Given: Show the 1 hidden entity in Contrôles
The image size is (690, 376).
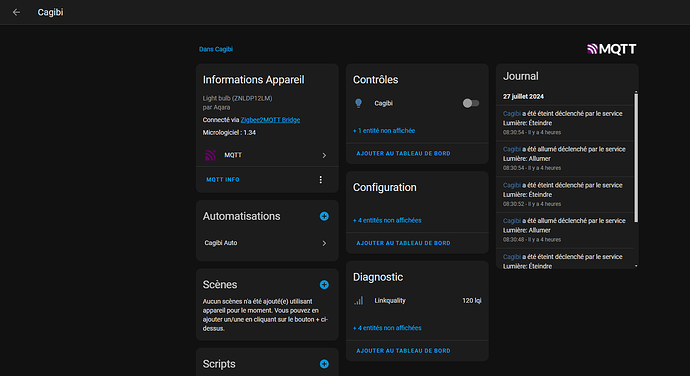Looking at the screenshot, I should 384,131.
